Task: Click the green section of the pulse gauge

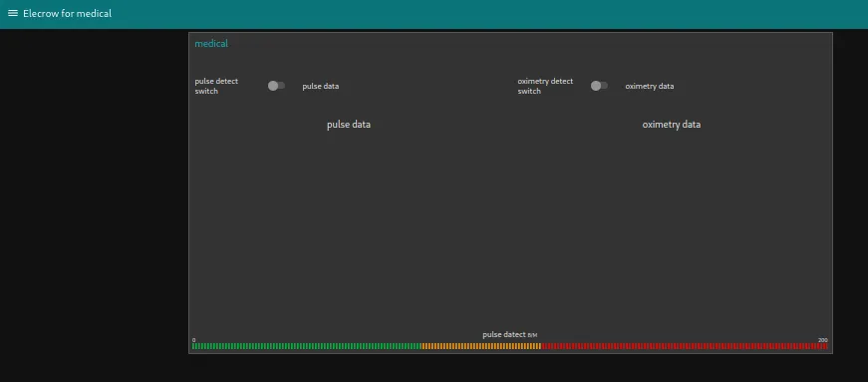Action: pos(306,346)
